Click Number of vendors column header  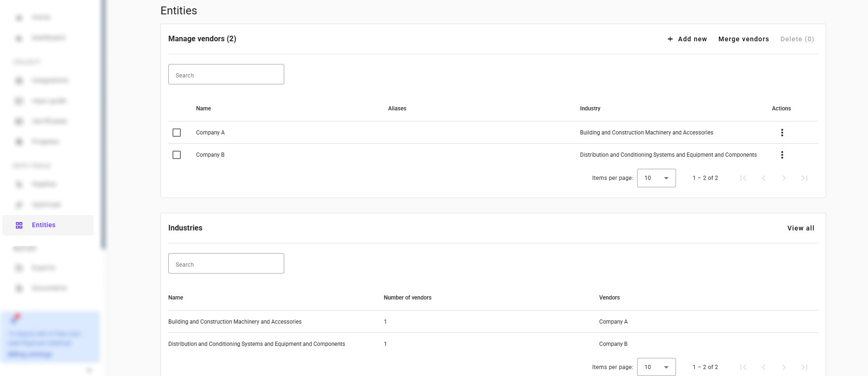[x=408, y=298]
